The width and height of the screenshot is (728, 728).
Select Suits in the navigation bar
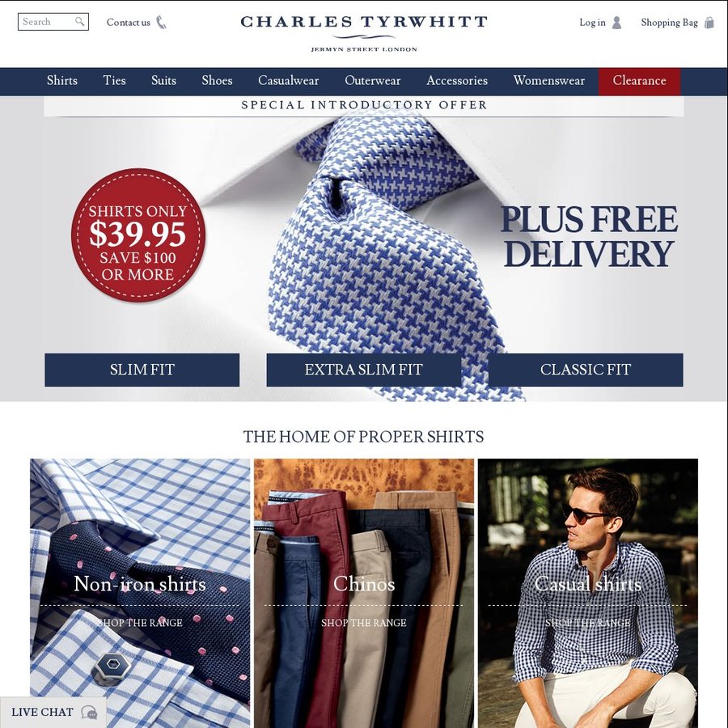[x=163, y=81]
